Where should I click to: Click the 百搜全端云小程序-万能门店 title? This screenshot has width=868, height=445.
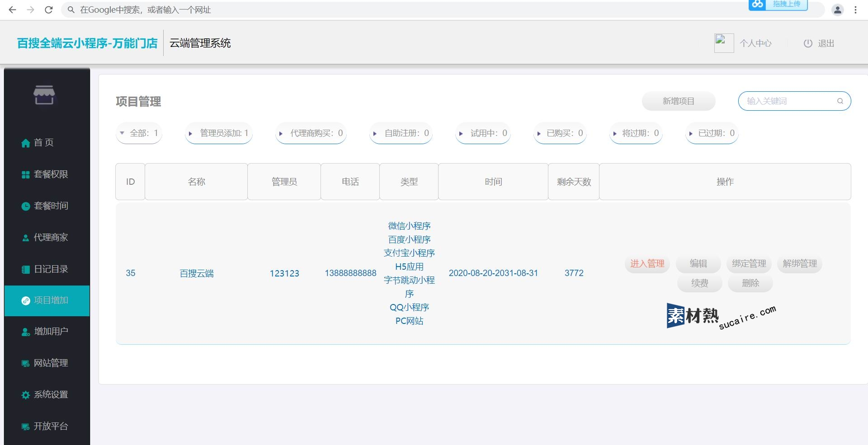click(x=87, y=43)
